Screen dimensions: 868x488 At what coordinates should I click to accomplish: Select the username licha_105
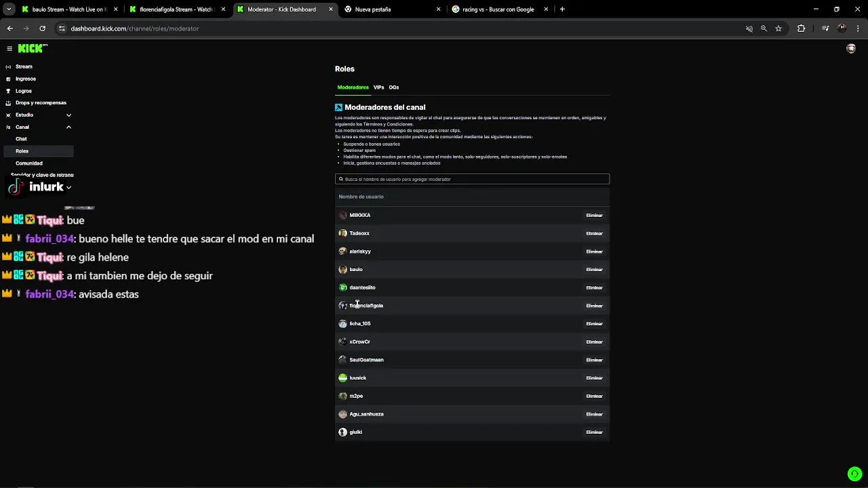pos(360,323)
